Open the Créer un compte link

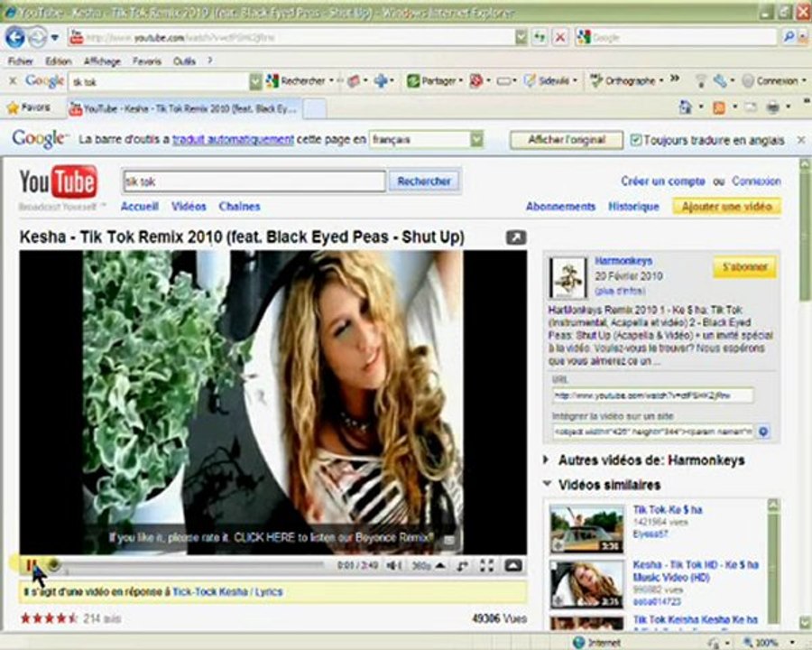(663, 181)
